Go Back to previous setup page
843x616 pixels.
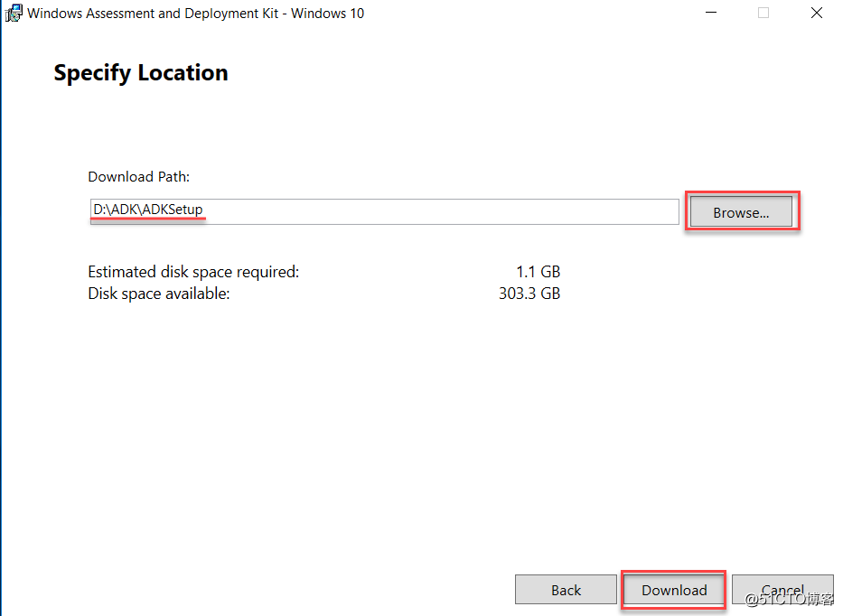[566, 590]
